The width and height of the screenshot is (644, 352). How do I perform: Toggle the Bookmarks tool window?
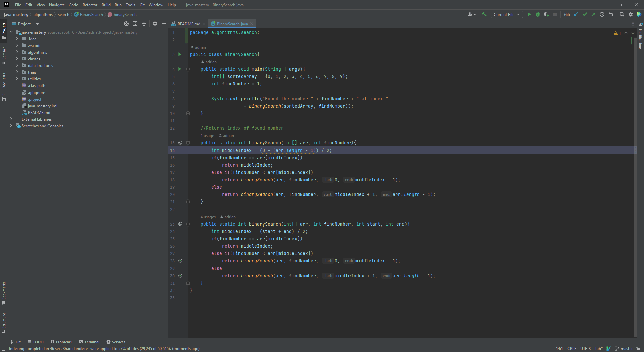4,293
